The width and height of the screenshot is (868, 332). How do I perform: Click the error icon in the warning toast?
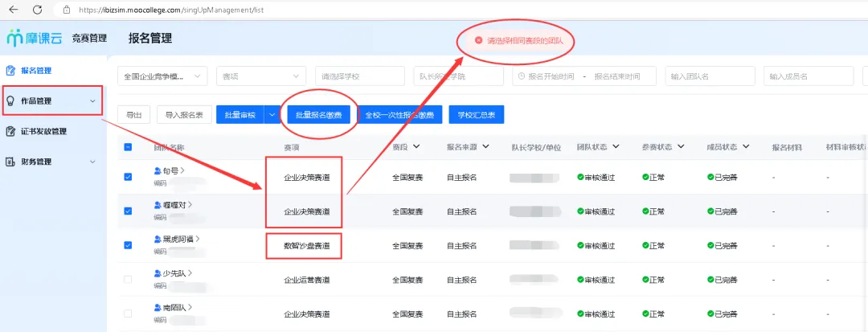click(x=479, y=41)
